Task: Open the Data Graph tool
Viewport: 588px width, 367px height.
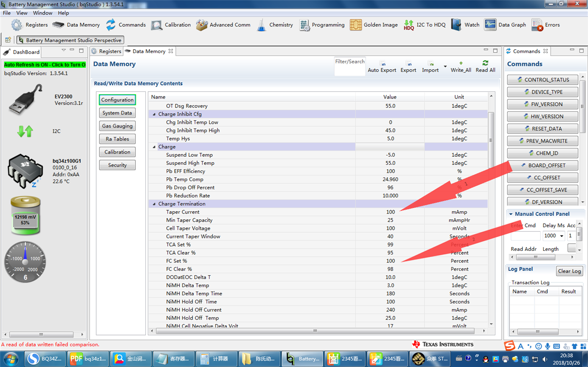Action: click(490, 25)
